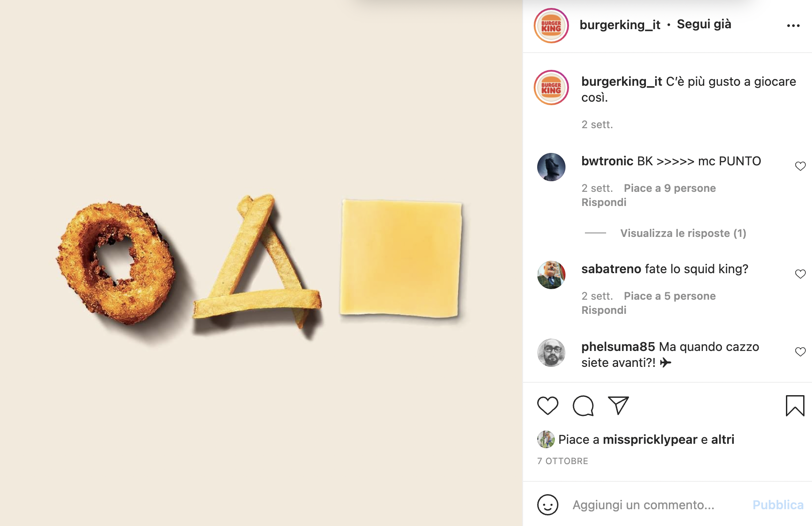View Piace a 9 persone likes

coord(670,188)
